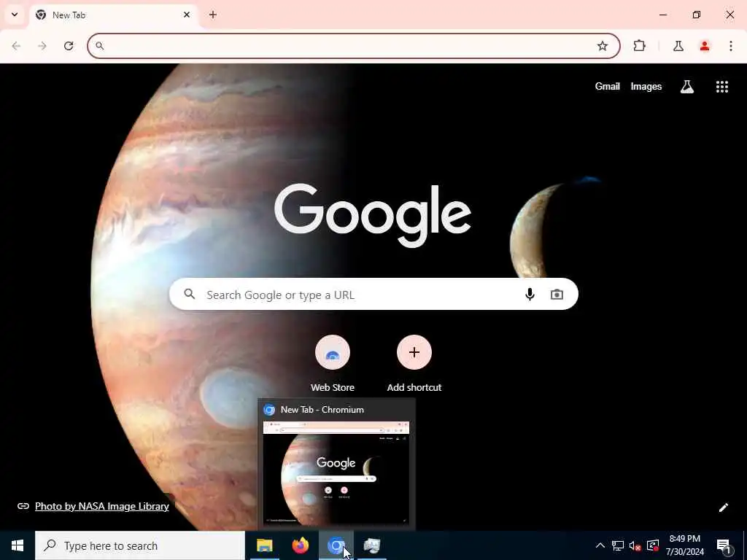The image size is (747, 560).
Task: Open the tab search dropdown arrow
Action: 15,15
